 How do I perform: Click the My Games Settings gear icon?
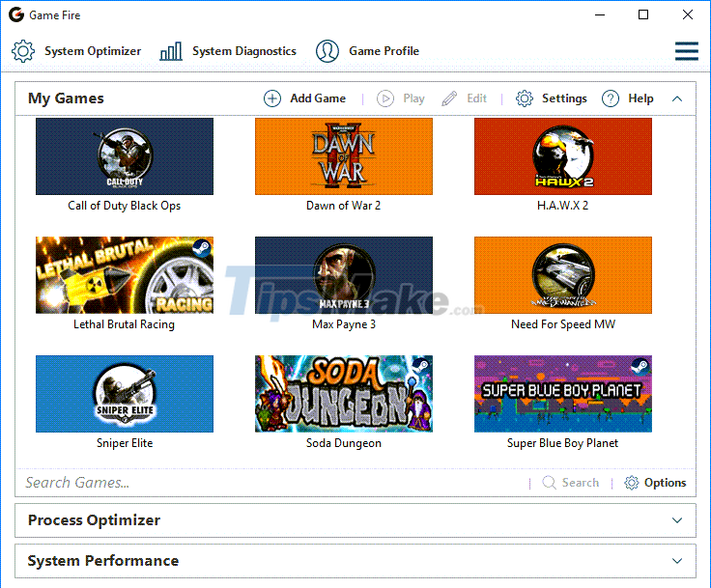525,98
